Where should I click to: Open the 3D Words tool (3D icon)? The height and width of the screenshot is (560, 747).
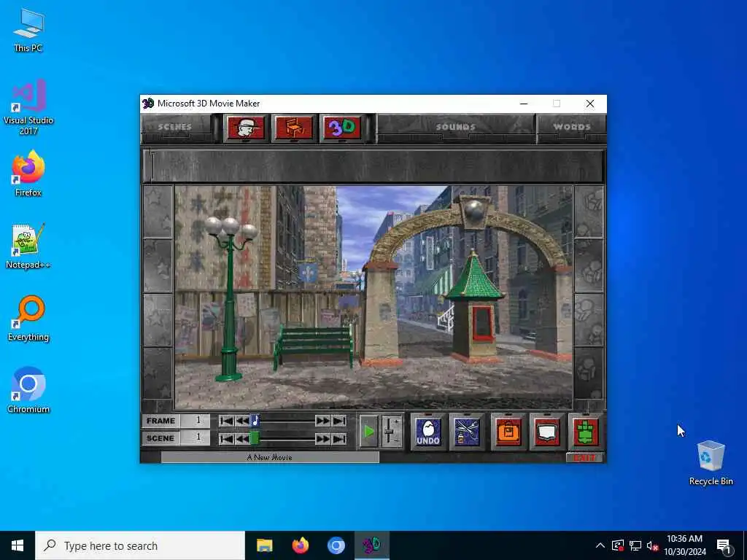[x=341, y=128]
